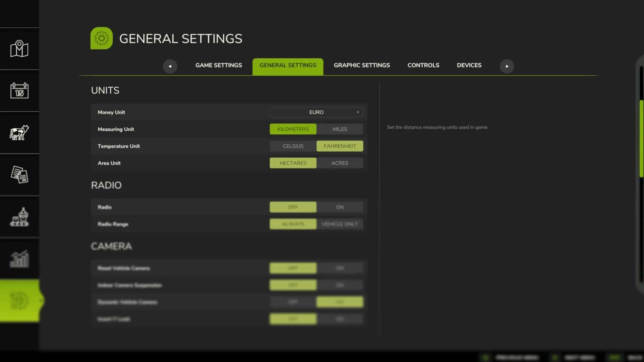Screen dimensions: 644x362
Task: Open the contracts panel from the sidebar
Action: click(x=19, y=175)
